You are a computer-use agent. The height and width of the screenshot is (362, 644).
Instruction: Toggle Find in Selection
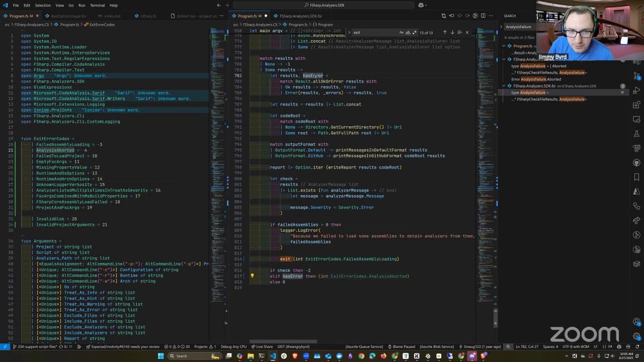(x=459, y=33)
